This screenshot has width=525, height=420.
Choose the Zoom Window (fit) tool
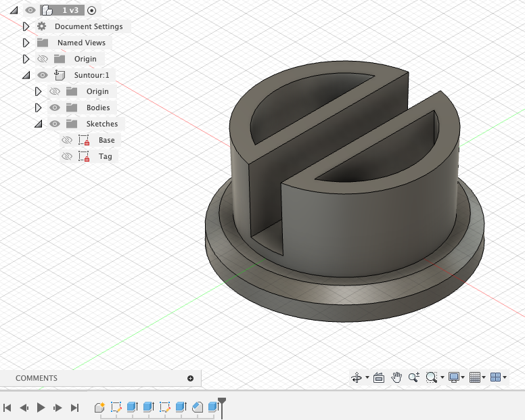[431, 377]
